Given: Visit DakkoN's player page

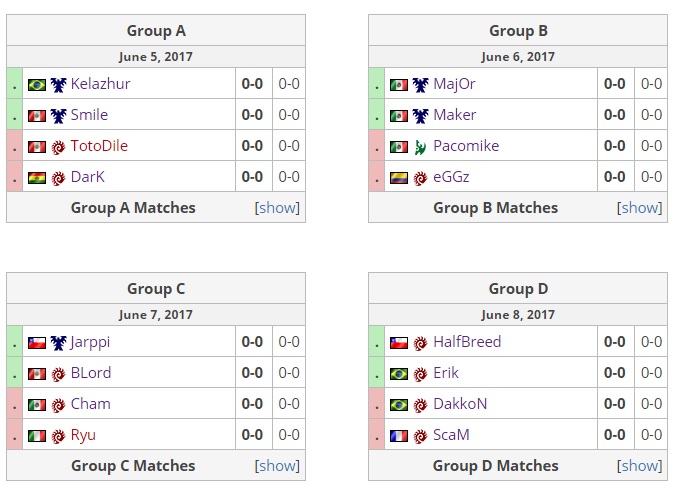Looking at the screenshot, I should [x=460, y=404].
